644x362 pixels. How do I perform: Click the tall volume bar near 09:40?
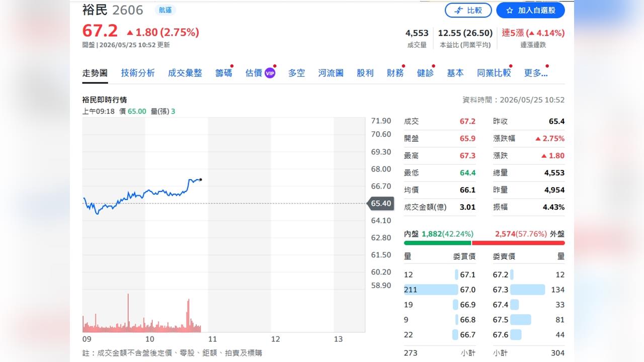[128, 313]
